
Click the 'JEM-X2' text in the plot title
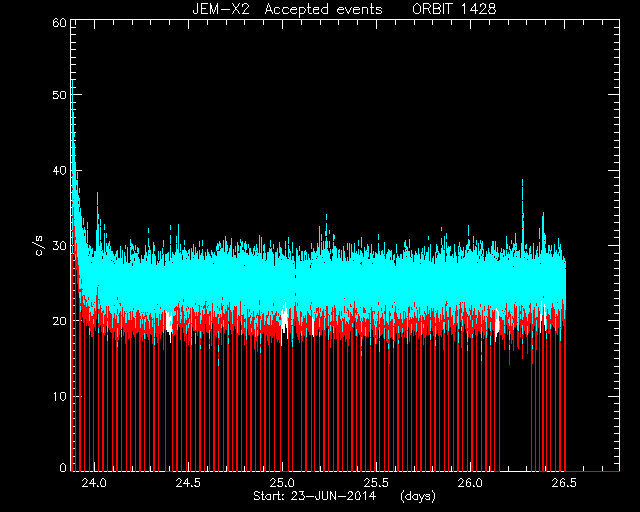[x=221, y=9]
